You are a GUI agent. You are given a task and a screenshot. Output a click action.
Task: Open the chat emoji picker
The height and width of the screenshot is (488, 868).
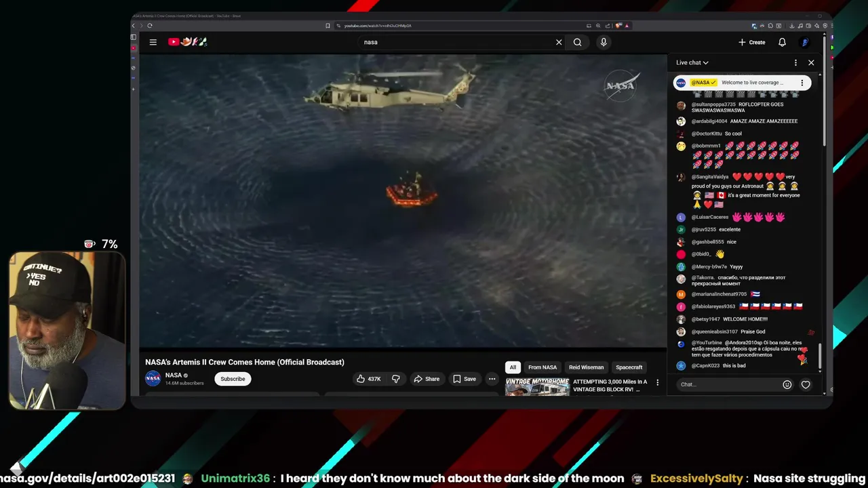tap(787, 384)
